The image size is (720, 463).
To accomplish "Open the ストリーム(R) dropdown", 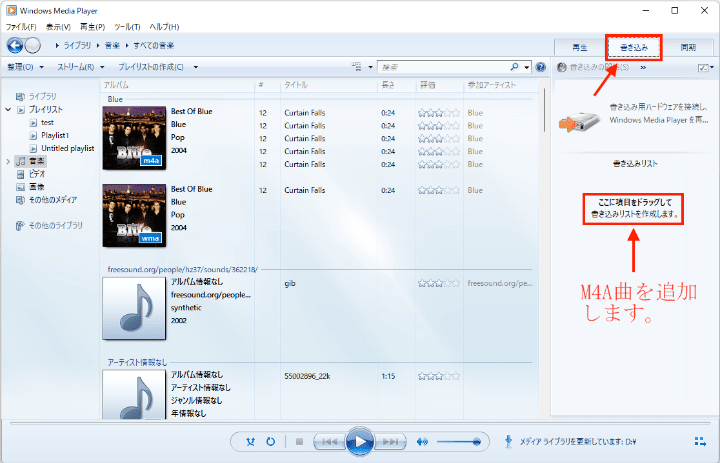I will (x=81, y=67).
